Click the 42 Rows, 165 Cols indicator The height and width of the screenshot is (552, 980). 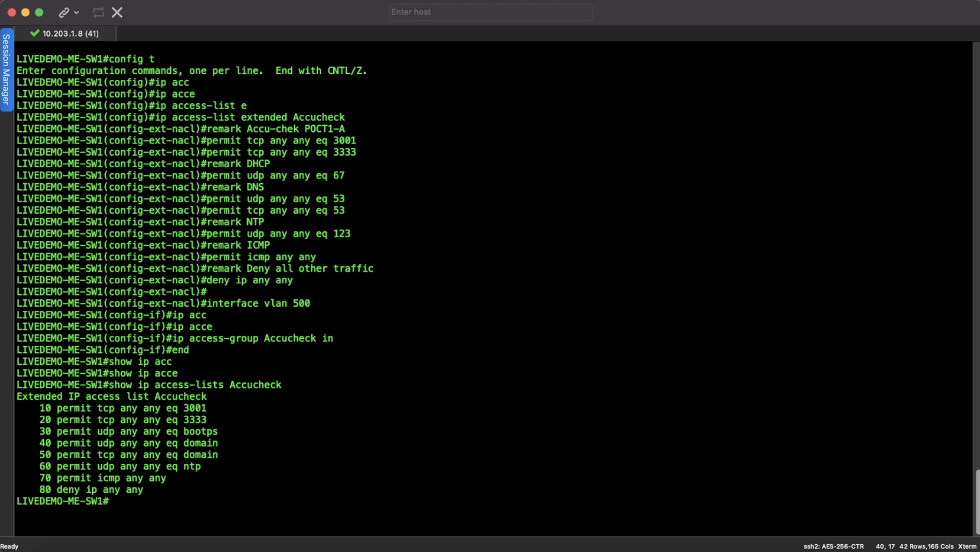926,547
